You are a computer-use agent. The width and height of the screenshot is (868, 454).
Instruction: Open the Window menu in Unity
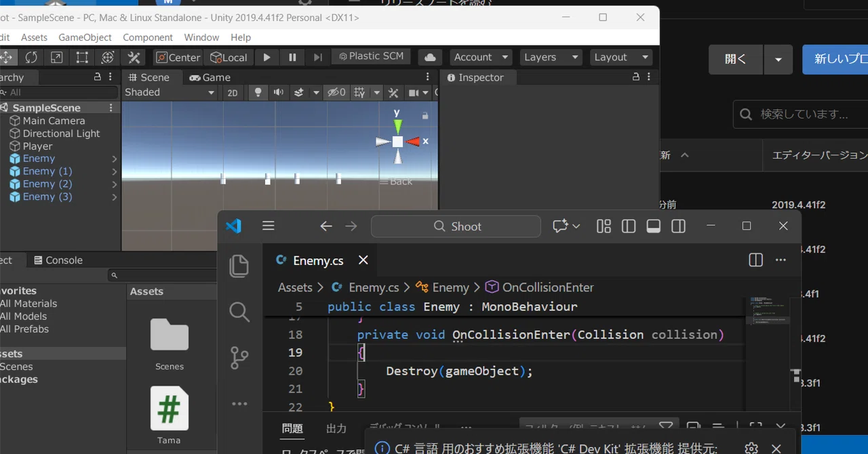coord(201,37)
